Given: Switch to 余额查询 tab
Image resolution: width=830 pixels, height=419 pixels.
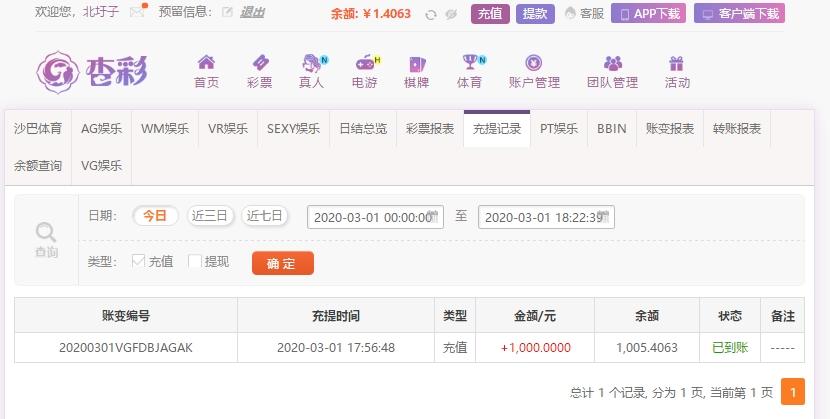Looking at the screenshot, I should click(x=38, y=166).
